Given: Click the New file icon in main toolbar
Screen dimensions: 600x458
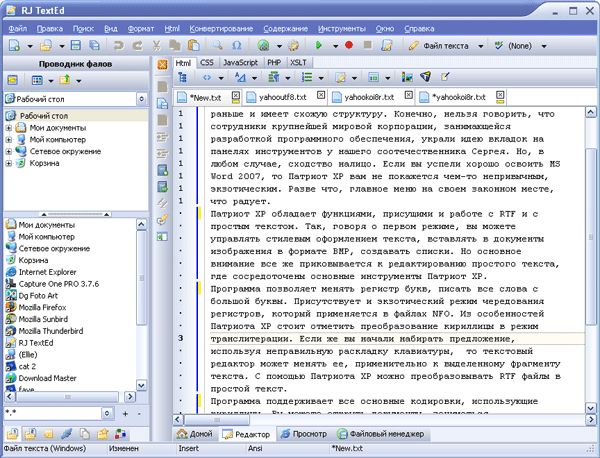Looking at the screenshot, I should [x=15, y=46].
